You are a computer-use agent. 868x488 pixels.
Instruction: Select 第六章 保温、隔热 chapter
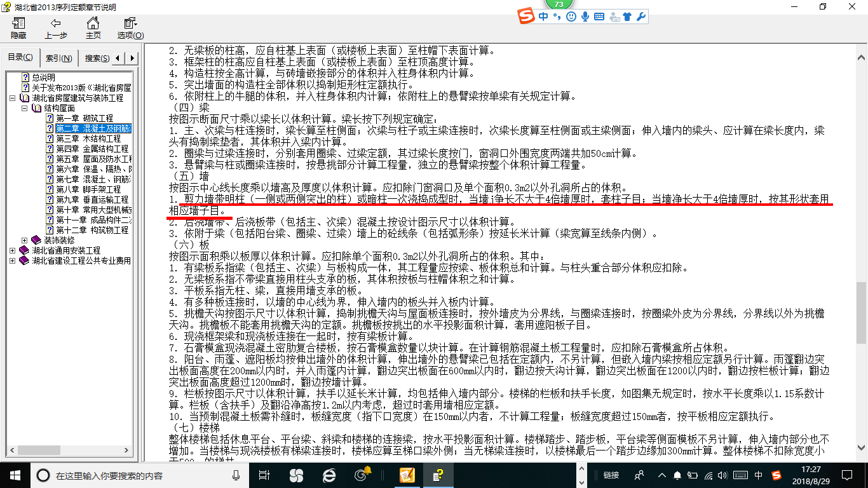[x=93, y=169]
